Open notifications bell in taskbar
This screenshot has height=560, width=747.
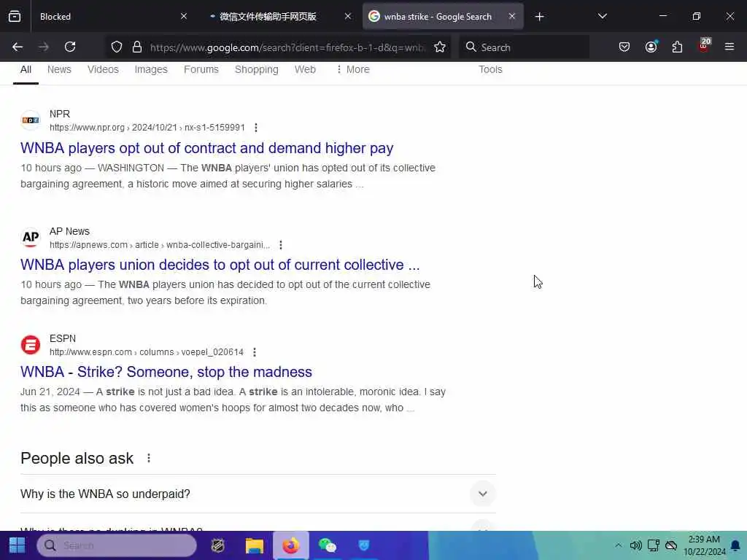[735, 545]
